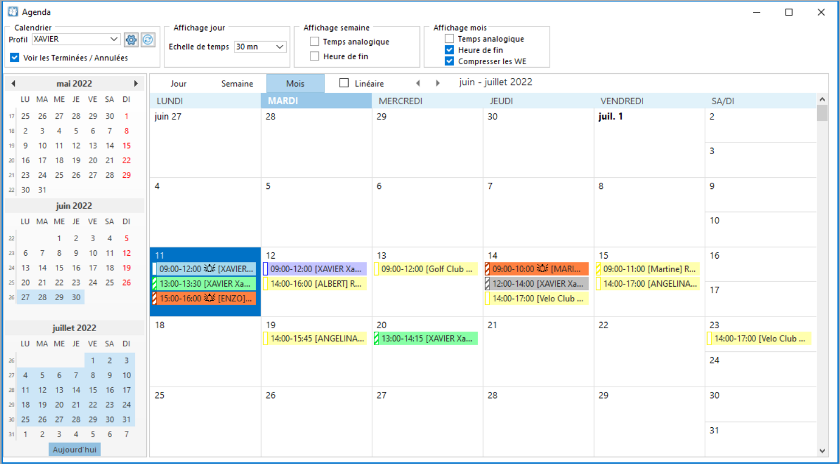The width and height of the screenshot is (840, 464).
Task: Click the Aujourd'hui button
Action: [x=74, y=450]
